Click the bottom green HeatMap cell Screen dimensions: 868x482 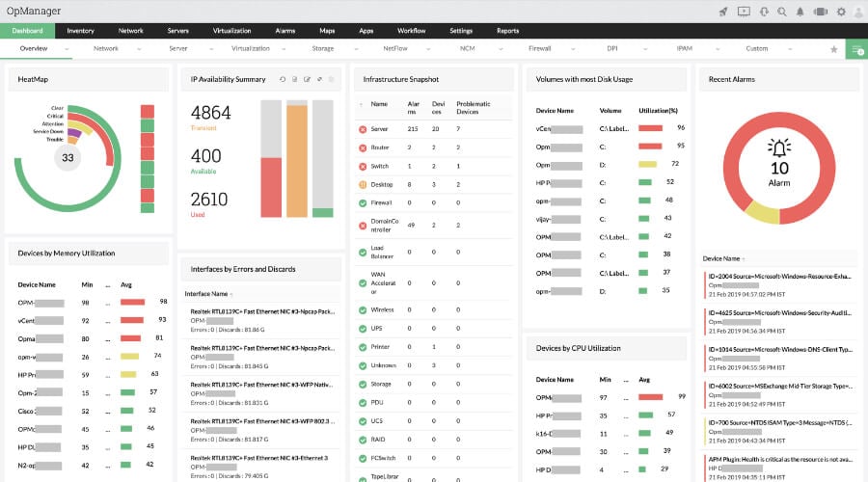pos(148,208)
